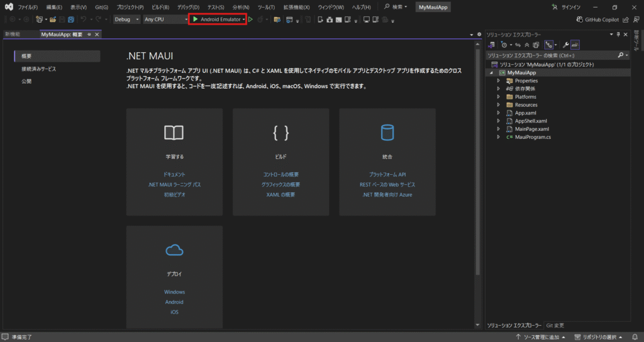Click the Show All Files icon
The image size is (644, 342).
click(x=536, y=45)
